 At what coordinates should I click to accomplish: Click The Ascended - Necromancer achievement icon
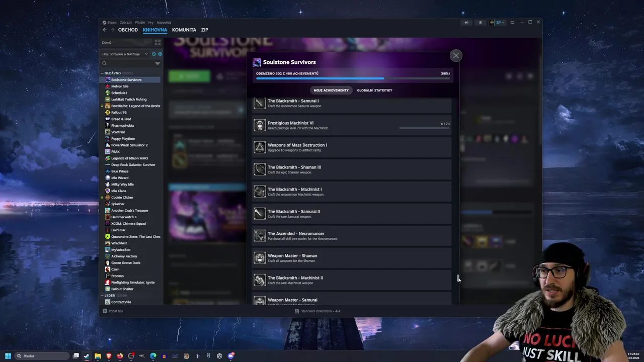tap(260, 236)
